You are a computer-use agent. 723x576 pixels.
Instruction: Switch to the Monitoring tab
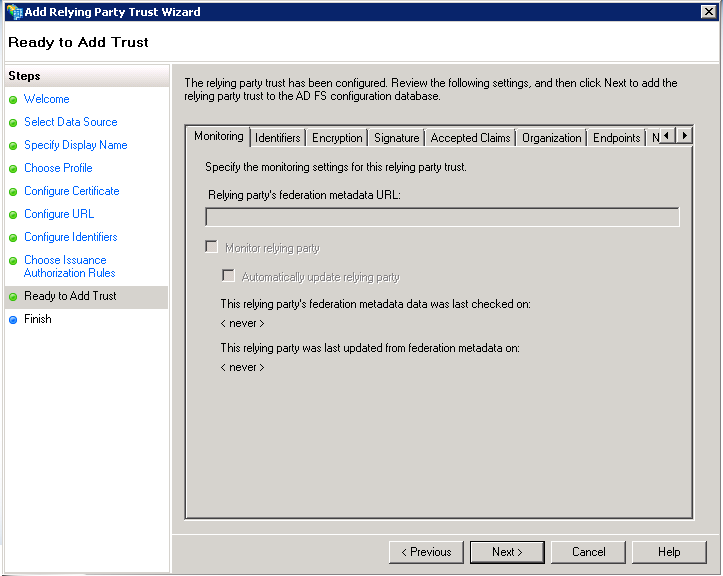[x=219, y=136]
